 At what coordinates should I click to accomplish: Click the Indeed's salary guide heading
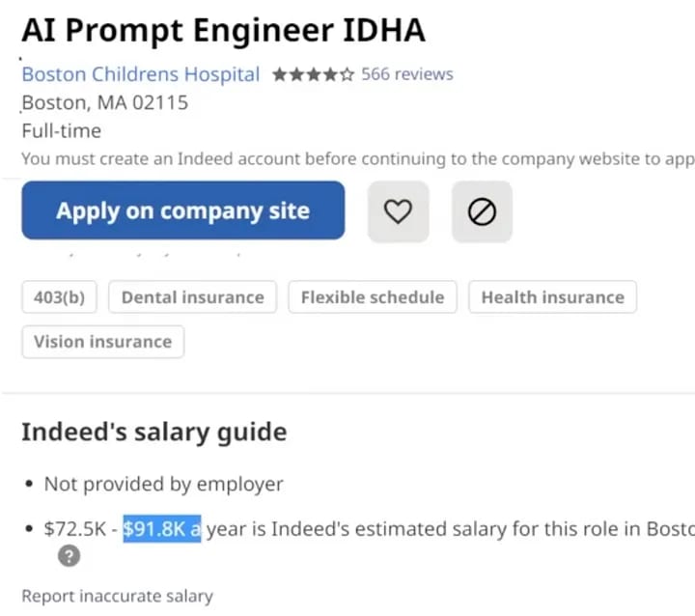(x=154, y=432)
